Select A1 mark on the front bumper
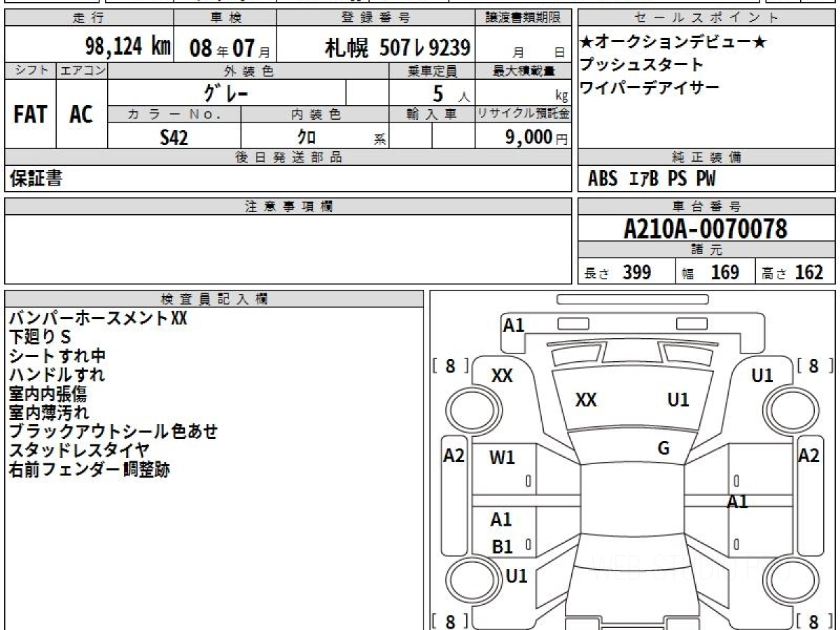 pos(514,325)
